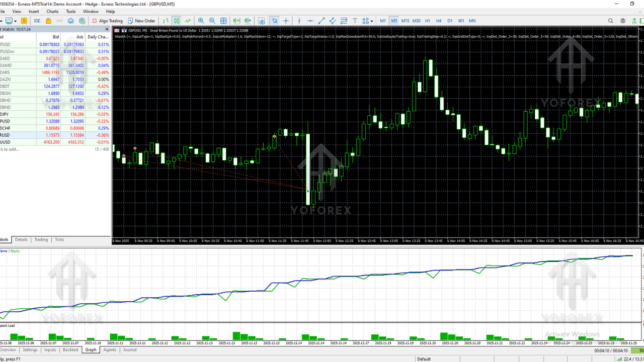Open the Charts menu
Image resolution: width=644 pixels, height=362 pixels.
tap(52, 11)
